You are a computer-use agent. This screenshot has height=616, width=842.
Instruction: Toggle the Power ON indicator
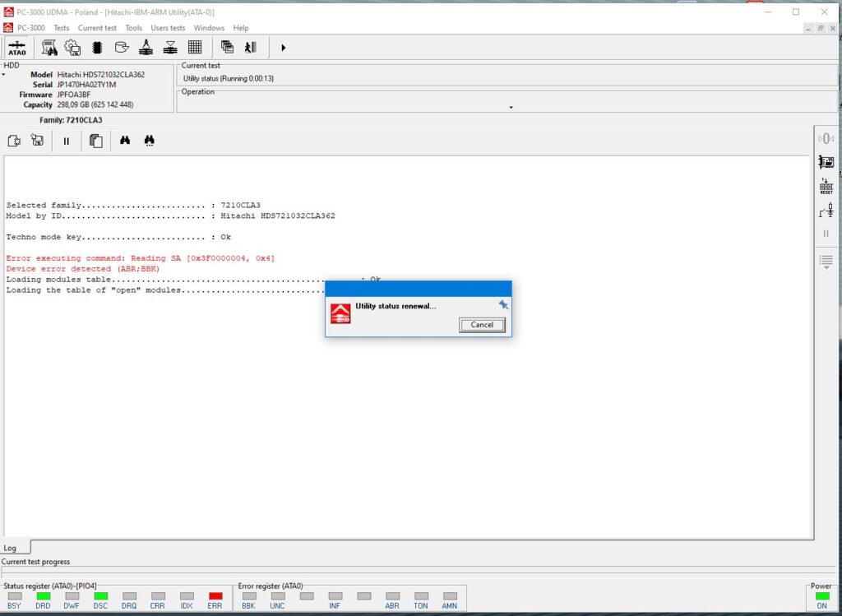click(822, 595)
